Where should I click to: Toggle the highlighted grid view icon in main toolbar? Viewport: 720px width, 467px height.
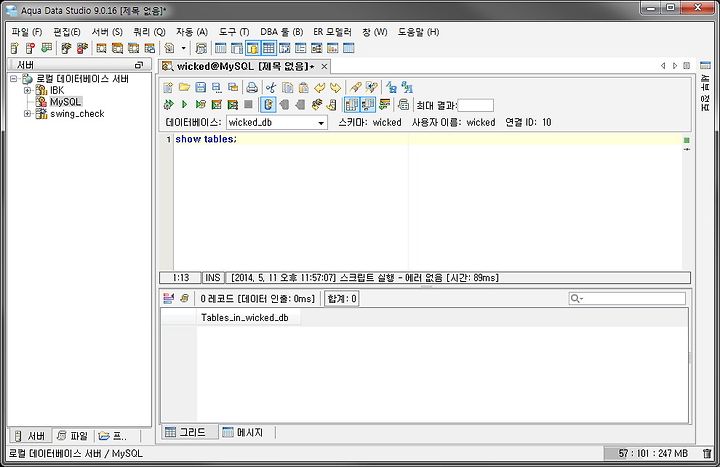coord(269,48)
